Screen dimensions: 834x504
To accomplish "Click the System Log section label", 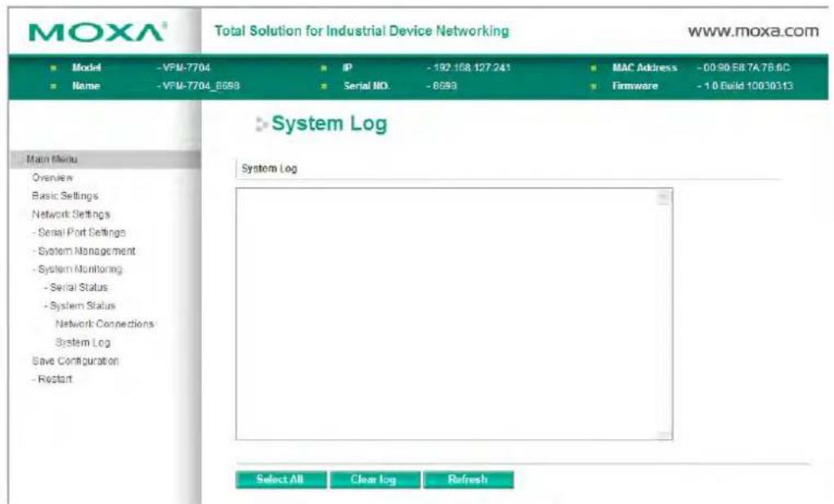I will [269, 168].
